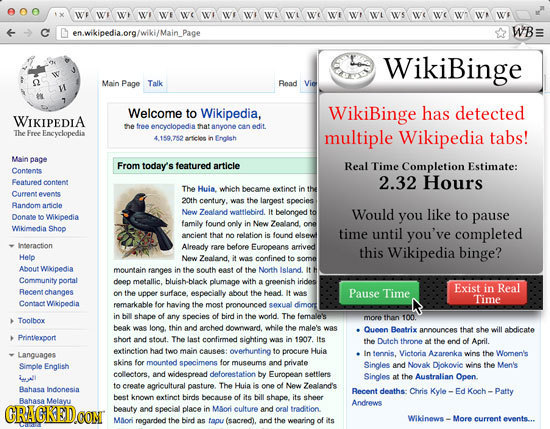Open the Huia article link
The height and width of the screenshot is (429, 550).
tap(206, 189)
